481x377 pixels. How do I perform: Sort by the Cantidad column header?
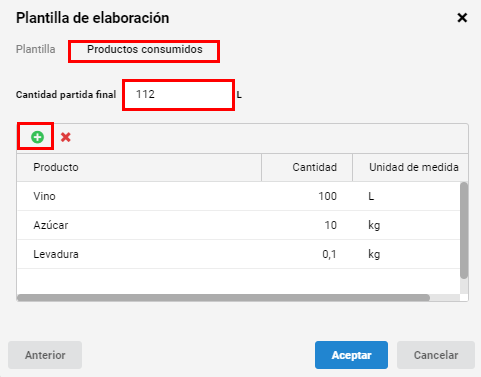click(307, 167)
